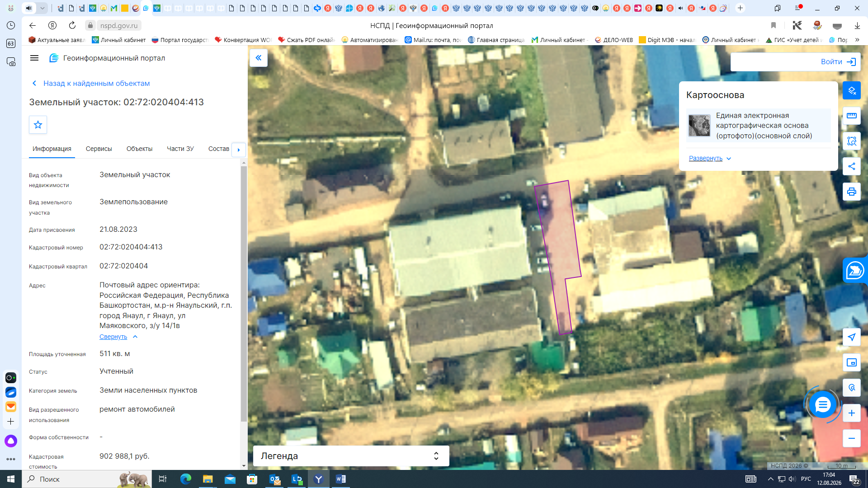Click the Windows Поиск search box
The height and width of the screenshot is (488, 868).
click(x=88, y=479)
